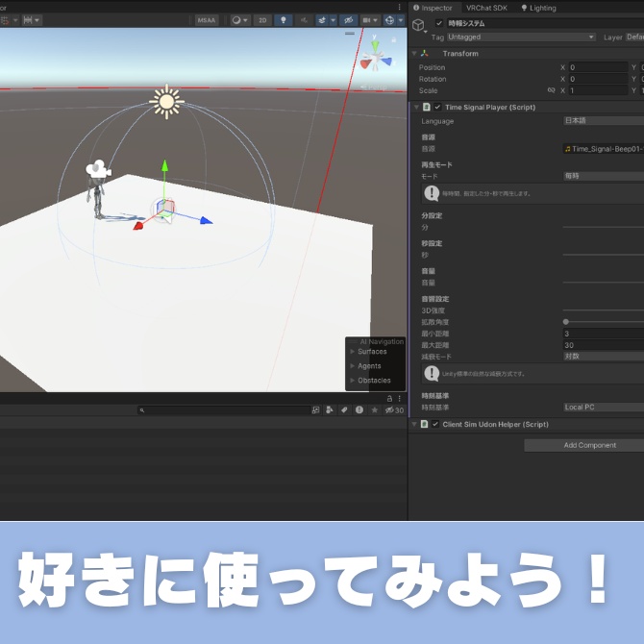This screenshot has width=644, height=644.
Task: Open the grid snapping icon in Scene toolbar
Action: (x=5, y=20)
